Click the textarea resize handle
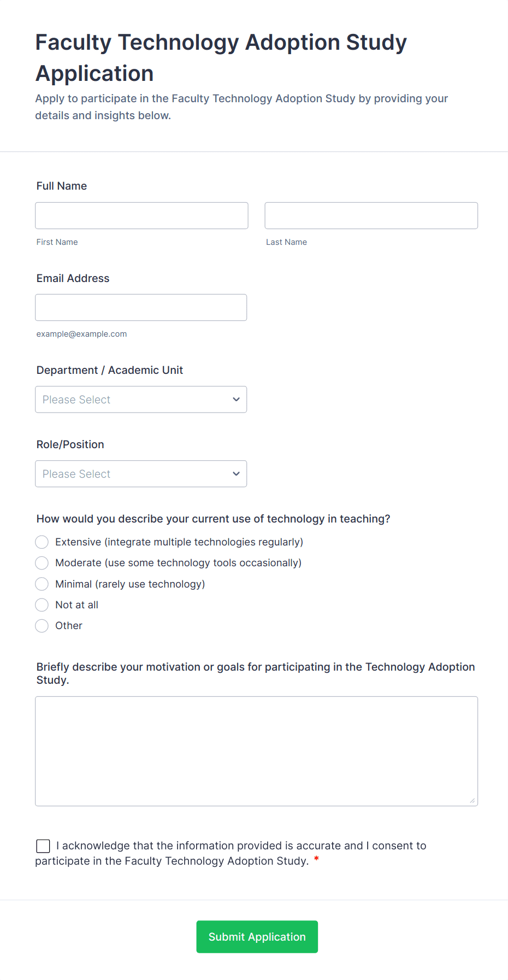 click(472, 801)
